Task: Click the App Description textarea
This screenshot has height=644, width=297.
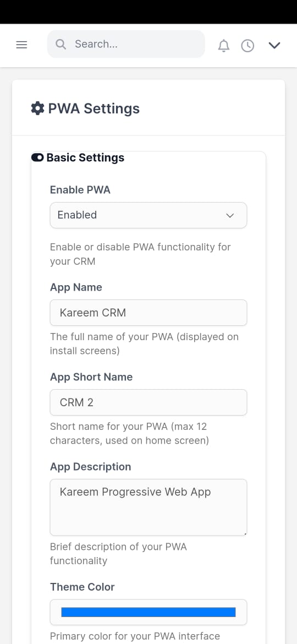Action: (x=148, y=507)
